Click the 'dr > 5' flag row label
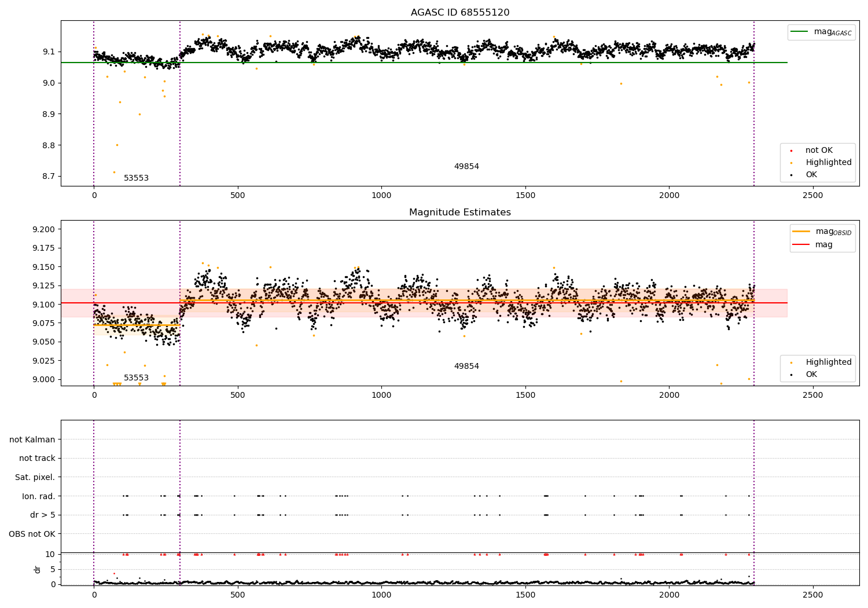Image resolution: width=868 pixels, height=608 pixels. 43,515
